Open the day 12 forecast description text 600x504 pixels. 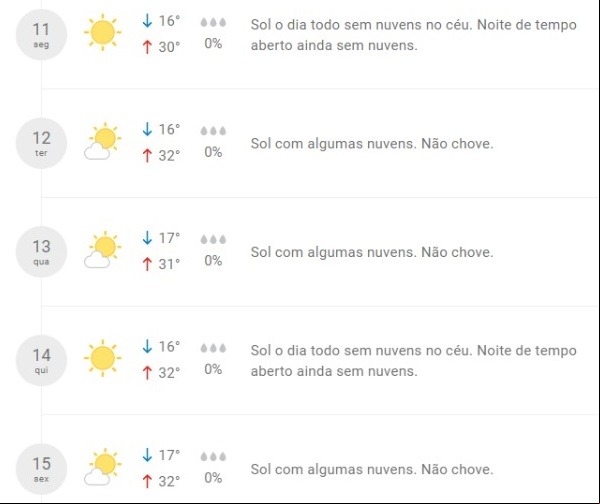pos(372,144)
